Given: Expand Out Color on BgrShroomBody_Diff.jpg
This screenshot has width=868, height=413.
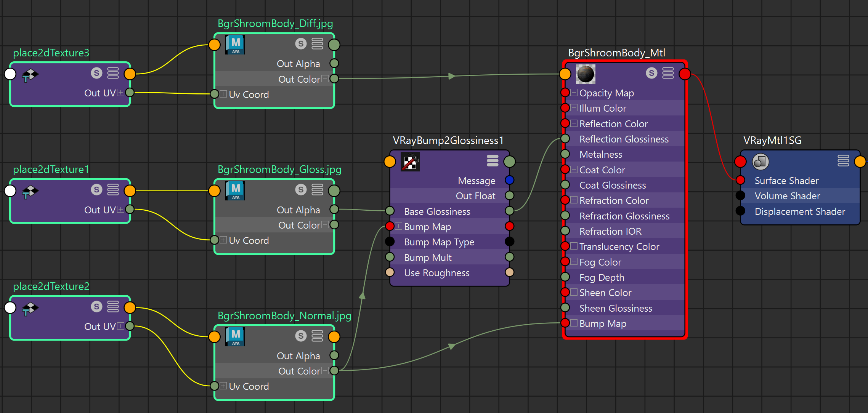Looking at the screenshot, I should [x=325, y=79].
